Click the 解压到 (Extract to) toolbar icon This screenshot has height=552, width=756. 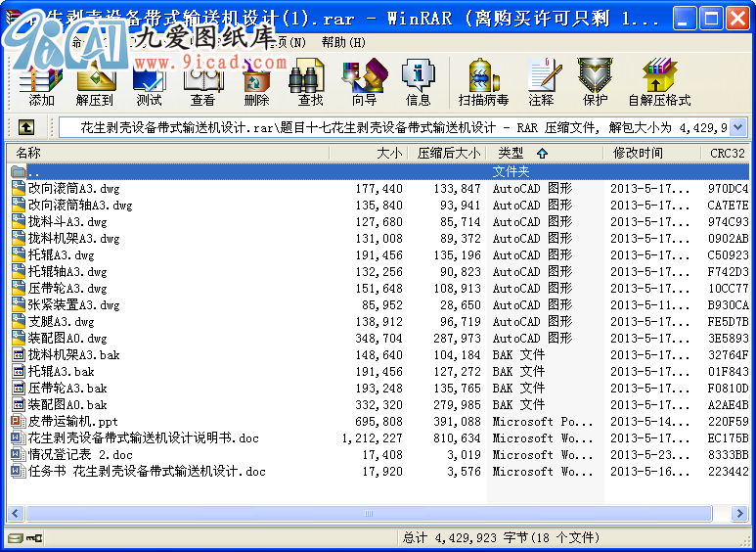95,82
